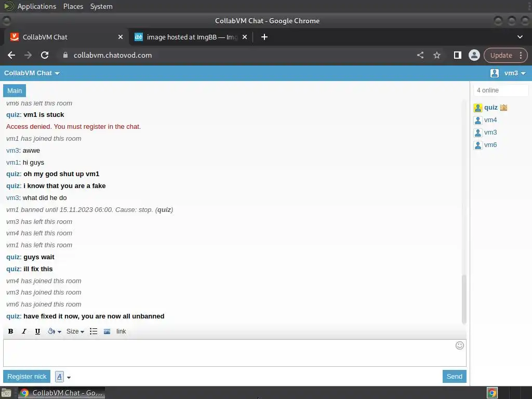Bookmark this page with star

coord(436,55)
